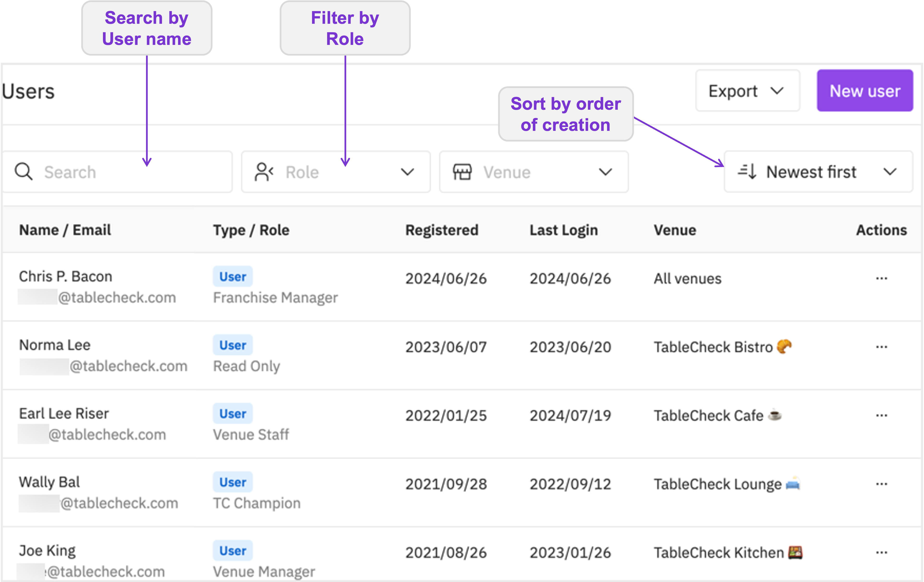Click the sofa emoji beside TableCheck Lounge
Viewport: 924px width, 582px height.
pos(793,483)
